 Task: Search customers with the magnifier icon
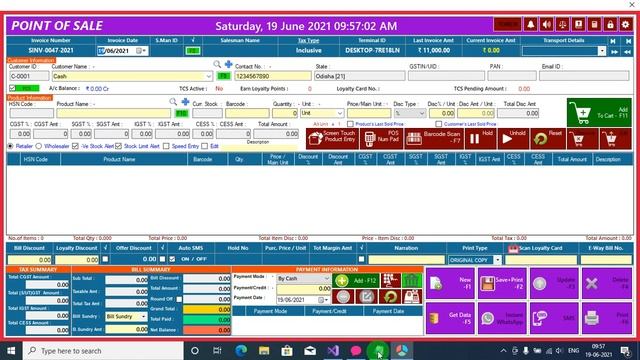click(217, 64)
